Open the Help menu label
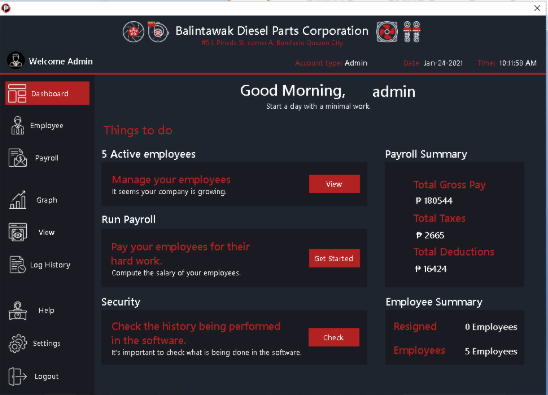This screenshot has width=548, height=395. pyautogui.click(x=46, y=311)
